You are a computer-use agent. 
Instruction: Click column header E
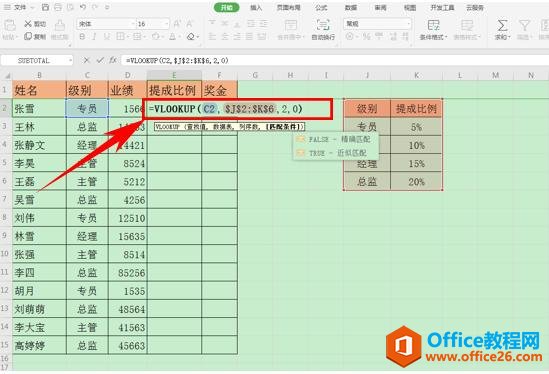[x=174, y=75]
